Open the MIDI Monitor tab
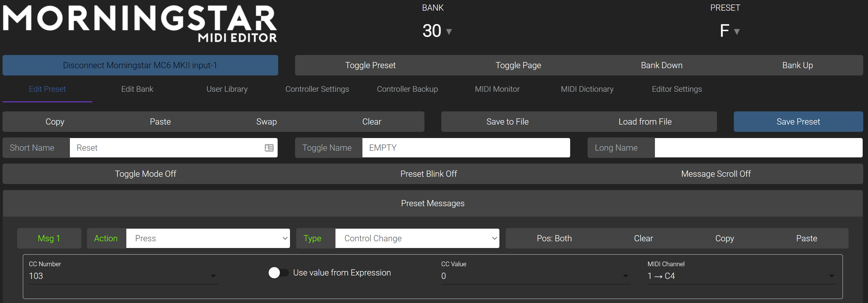The image size is (868, 303). pyautogui.click(x=497, y=89)
